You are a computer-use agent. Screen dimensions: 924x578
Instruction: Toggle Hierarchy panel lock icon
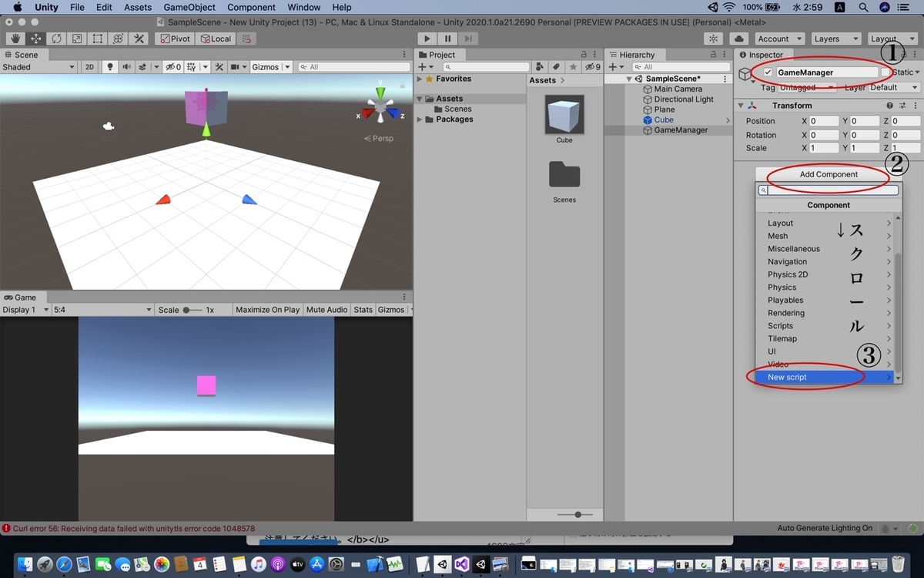(714, 54)
